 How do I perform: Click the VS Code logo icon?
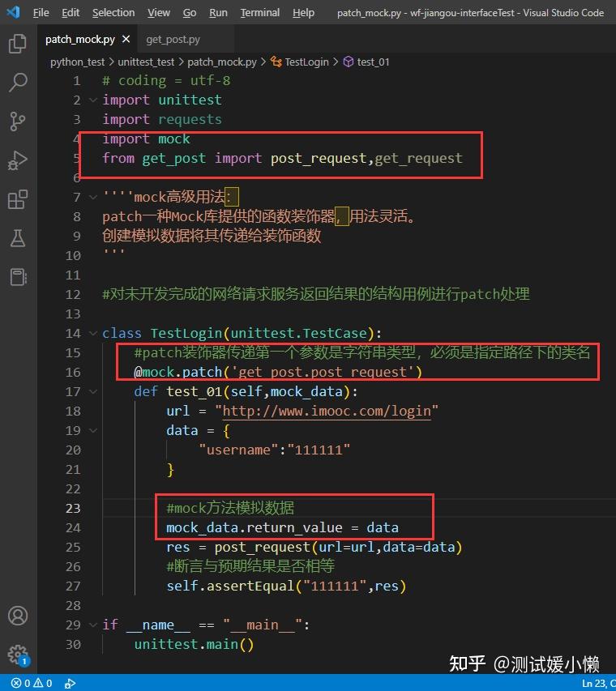(x=13, y=12)
